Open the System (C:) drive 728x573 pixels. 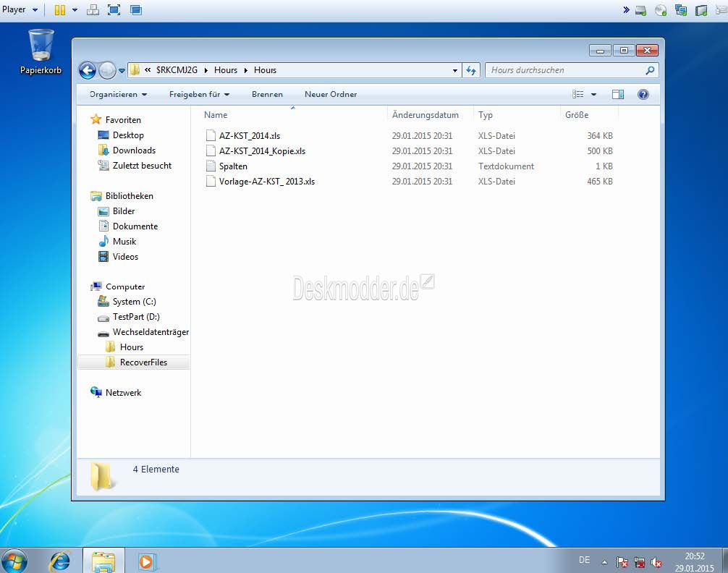tap(134, 302)
